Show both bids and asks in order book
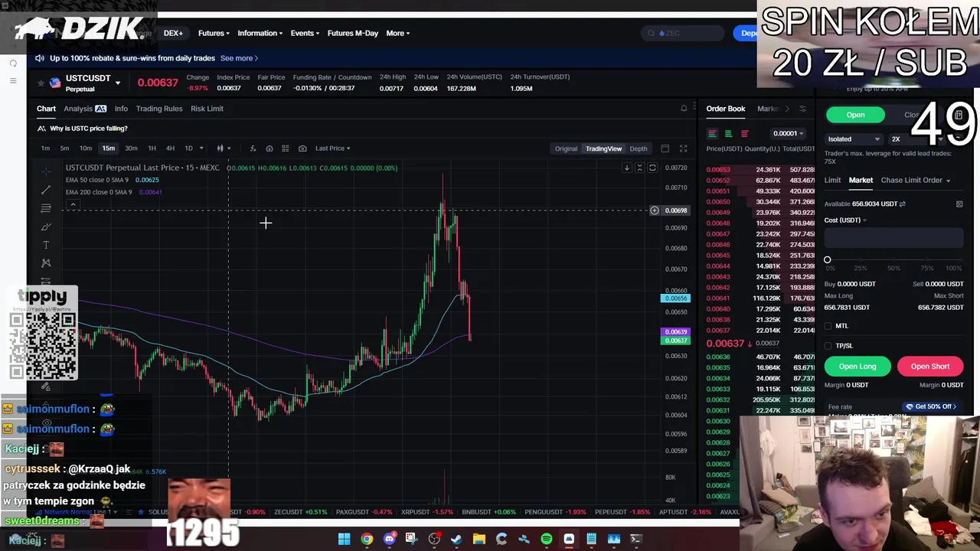 click(712, 133)
